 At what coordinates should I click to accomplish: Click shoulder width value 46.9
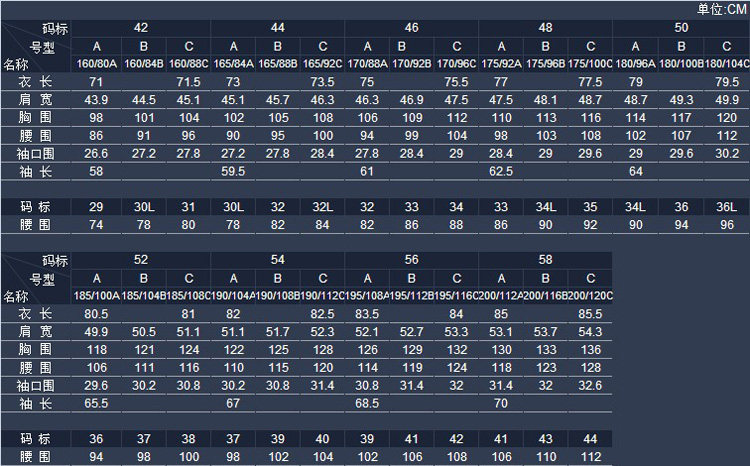coord(411,100)
